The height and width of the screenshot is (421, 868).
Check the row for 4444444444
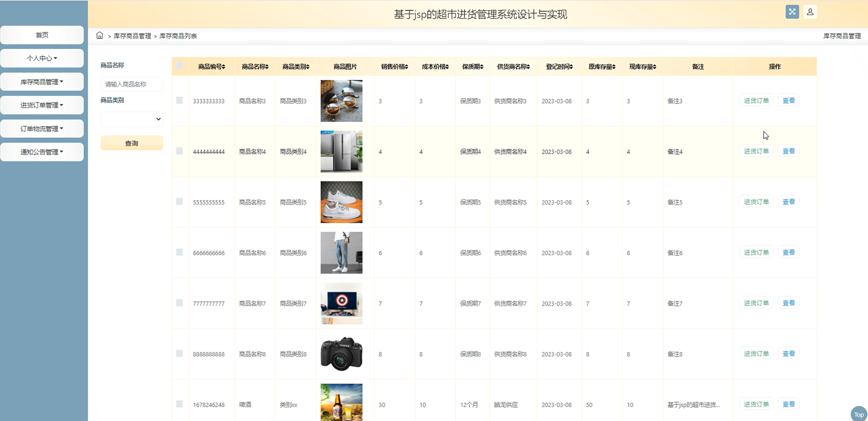tap(179, 151)
